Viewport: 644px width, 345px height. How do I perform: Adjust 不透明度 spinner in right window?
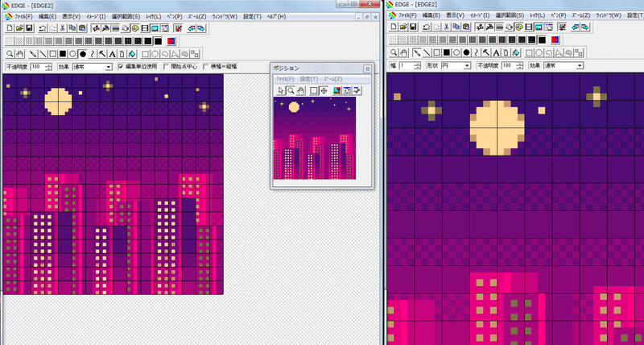coord(520,65)
